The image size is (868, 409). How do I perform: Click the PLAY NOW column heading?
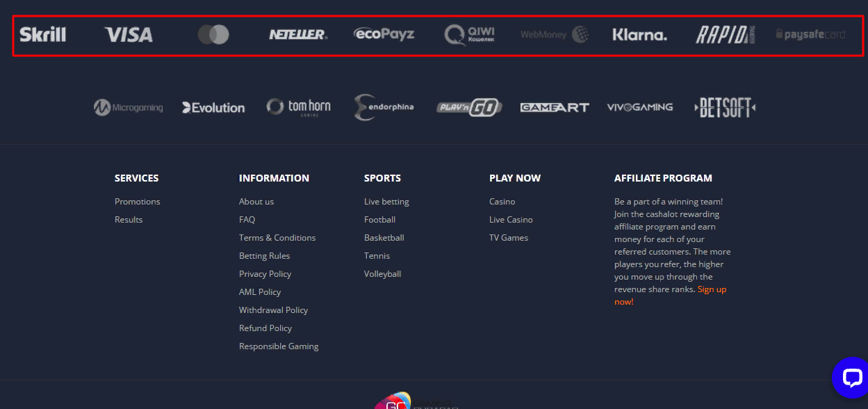(515, 178)
